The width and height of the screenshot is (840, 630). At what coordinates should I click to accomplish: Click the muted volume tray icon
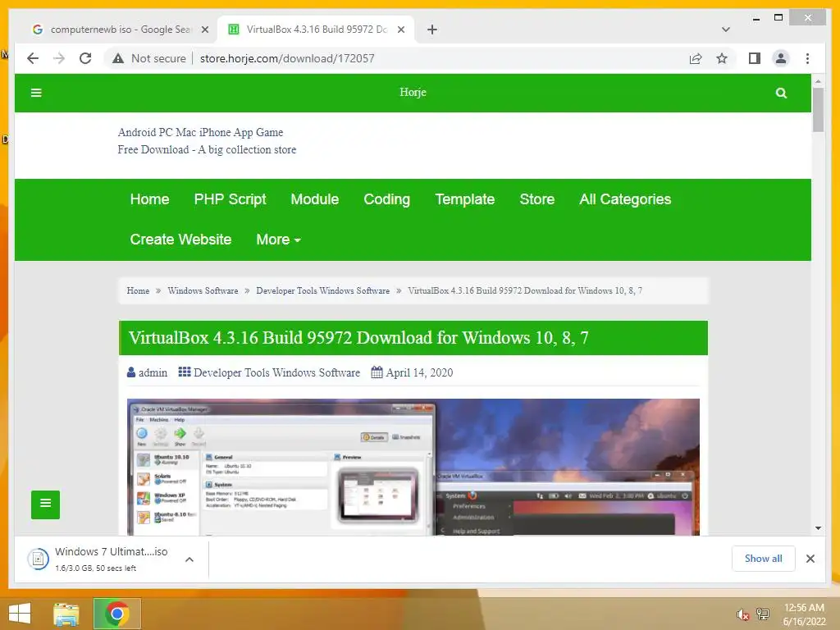[x=742, y=614]
